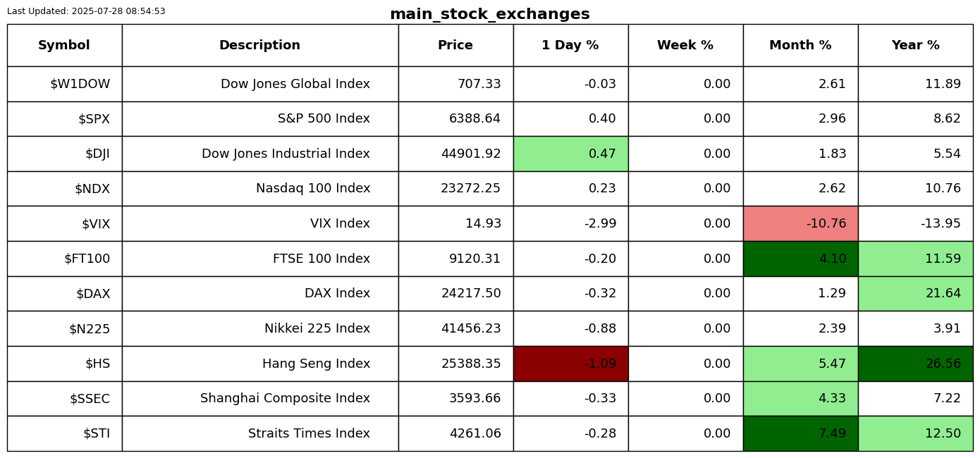Select the Description column header
This screenshot has width=980, height=458.
(x=259, y=46)
